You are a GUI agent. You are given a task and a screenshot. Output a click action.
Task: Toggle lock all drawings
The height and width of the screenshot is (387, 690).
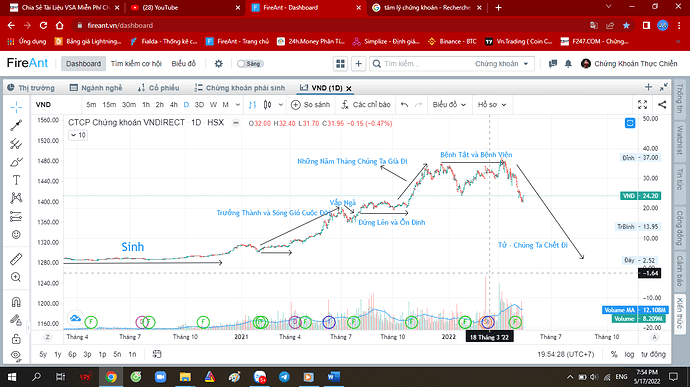[16, 339]
